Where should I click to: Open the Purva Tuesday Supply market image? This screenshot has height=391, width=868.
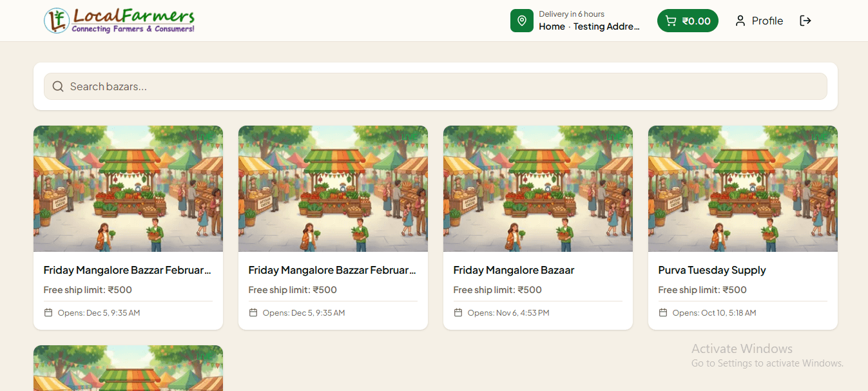(743, 189)
